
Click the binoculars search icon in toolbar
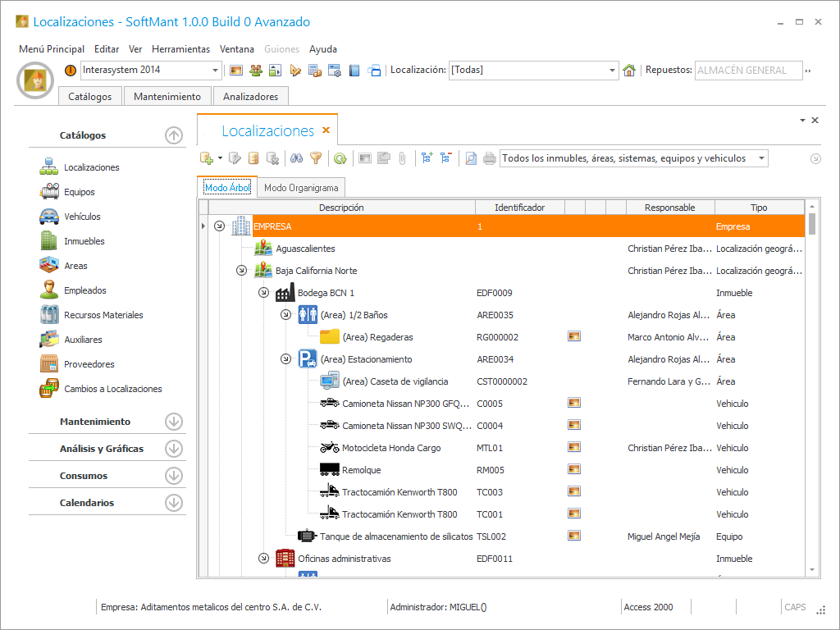point(297,158)
